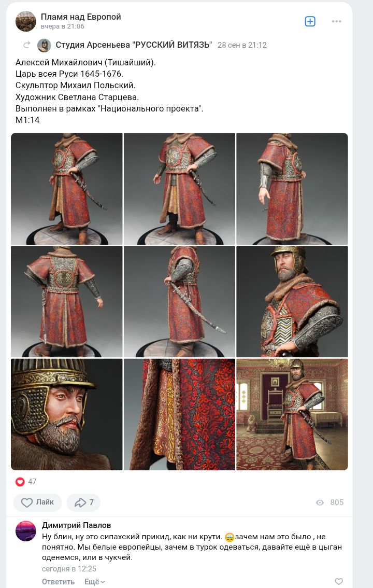
Task: Open Пламя над Европой group link
Action: tap(81, 17)
